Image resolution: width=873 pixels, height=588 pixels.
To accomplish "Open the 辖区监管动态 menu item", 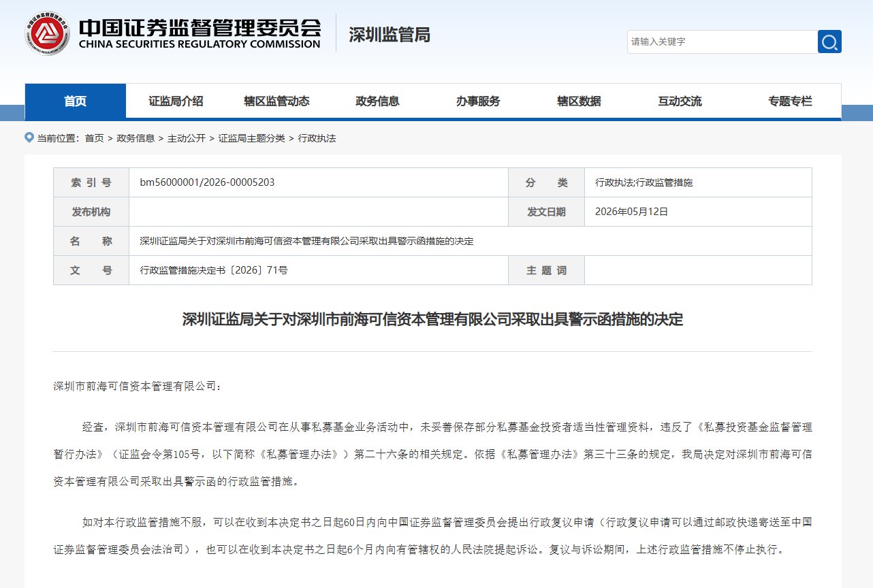I will click(x=277, y=101).
